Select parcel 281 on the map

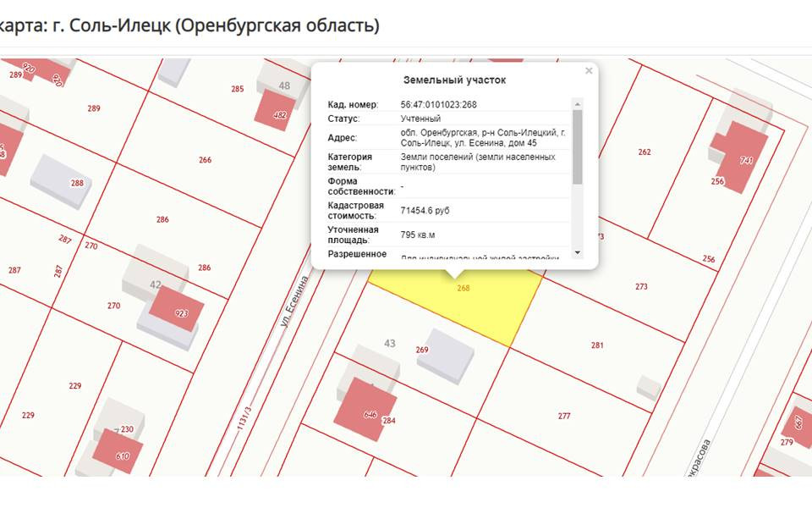click(x=597, y=345)
